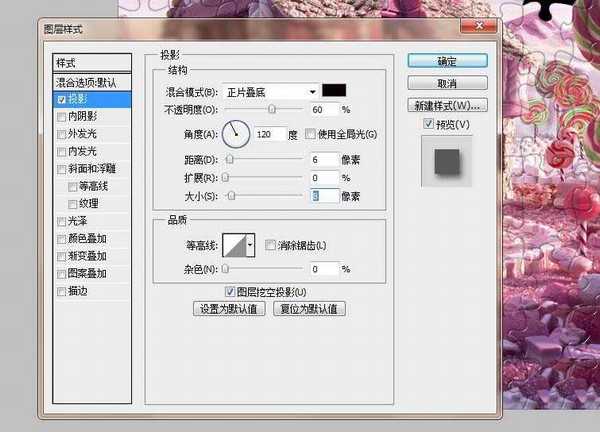Uncheck the 图层挖空投影 checkbox
Screen dimensions: 600x432
click(x=232, y=291)
